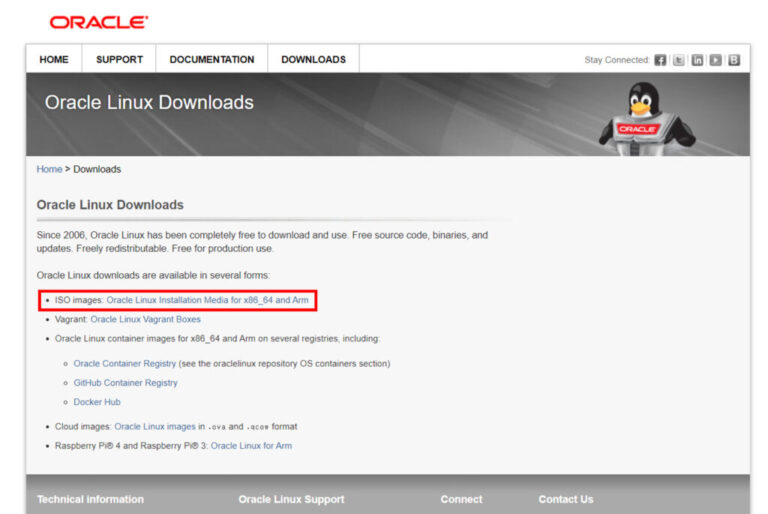768x514 pixels.
Task: Open Oracle Linux Vagrant Boxes link
Action: (x=145, y=319)
